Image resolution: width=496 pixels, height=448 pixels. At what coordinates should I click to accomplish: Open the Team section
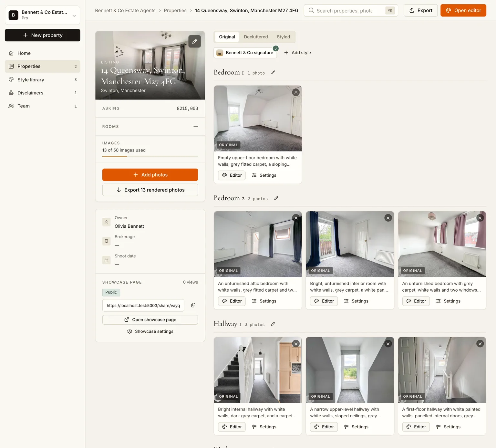(42, 106)
